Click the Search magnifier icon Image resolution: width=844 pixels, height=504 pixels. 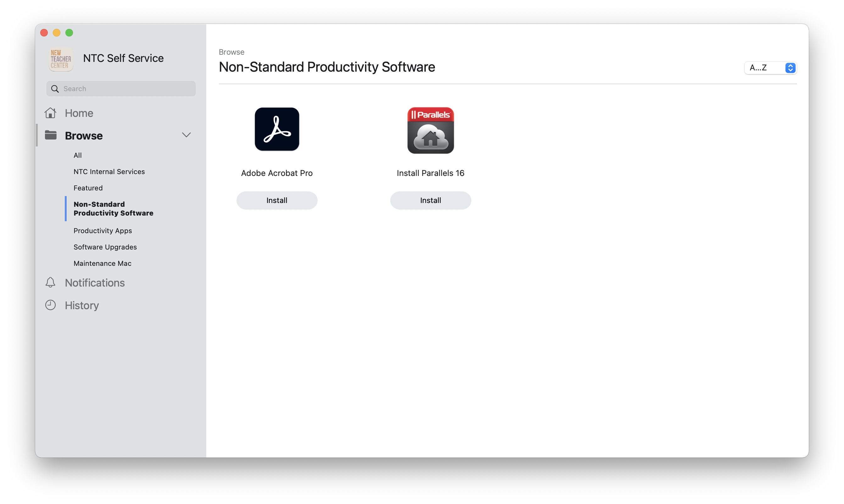pos(55,89)
